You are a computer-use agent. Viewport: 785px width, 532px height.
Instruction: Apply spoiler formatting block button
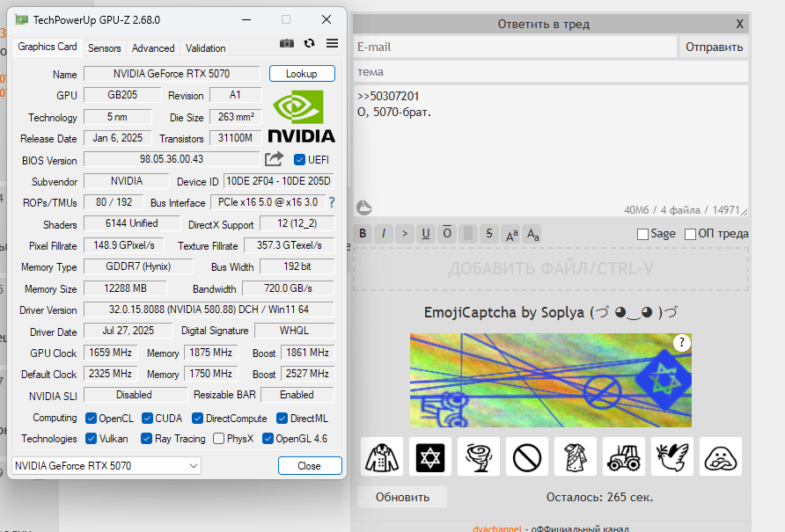[468, 234]
